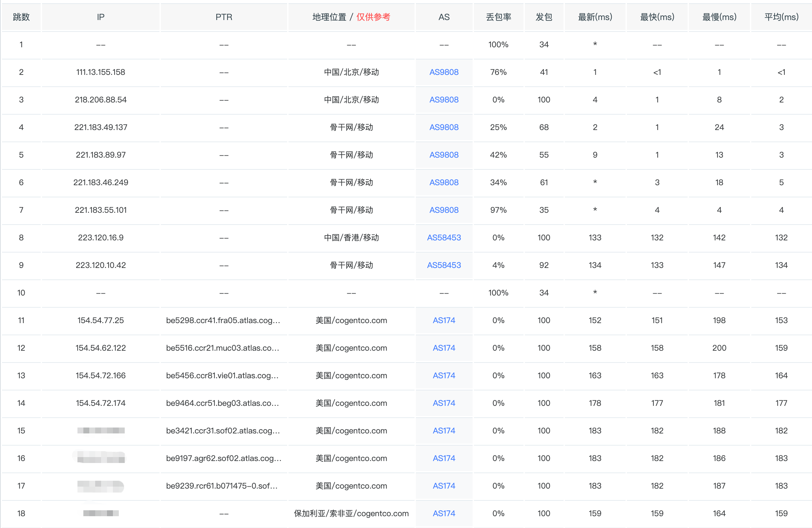This screenshot has width=812, height=528.
Task: Click the PTR column header
Action: 224,17
